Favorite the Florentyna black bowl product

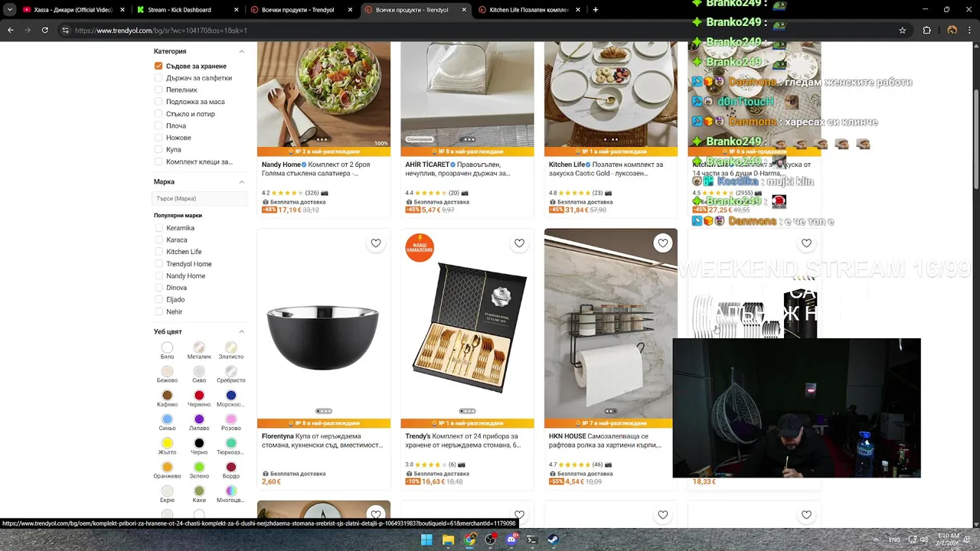point(376,243)
